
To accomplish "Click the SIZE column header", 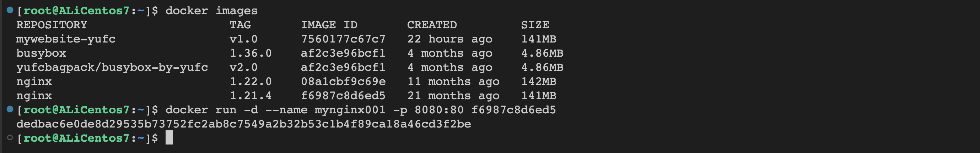I will (x=535, y=25).
